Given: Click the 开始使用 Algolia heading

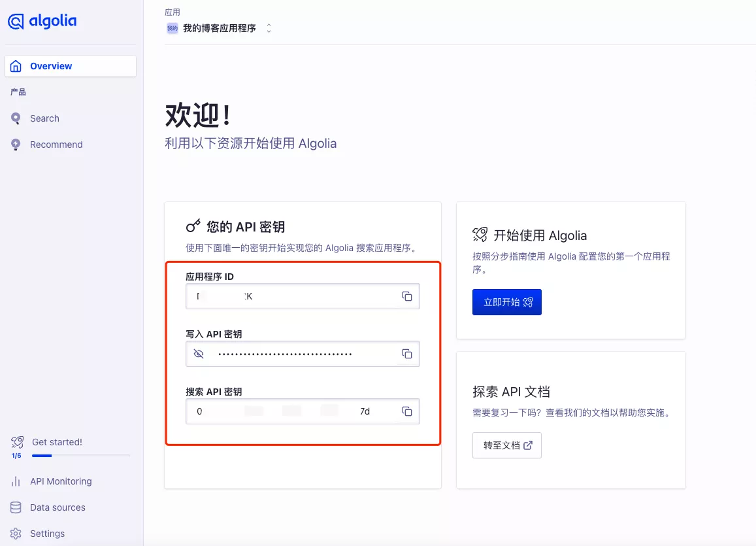Looking at the screenshot, I should 540,235.
